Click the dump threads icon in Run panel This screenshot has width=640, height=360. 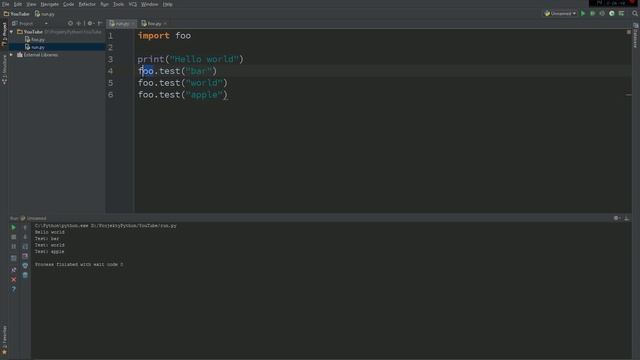[13, 258]
